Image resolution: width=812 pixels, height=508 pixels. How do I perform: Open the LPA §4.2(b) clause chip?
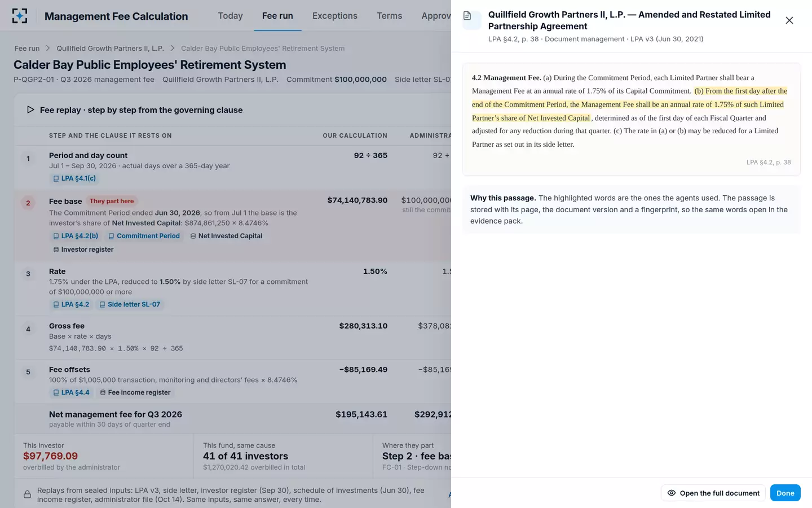coord(76,236)
